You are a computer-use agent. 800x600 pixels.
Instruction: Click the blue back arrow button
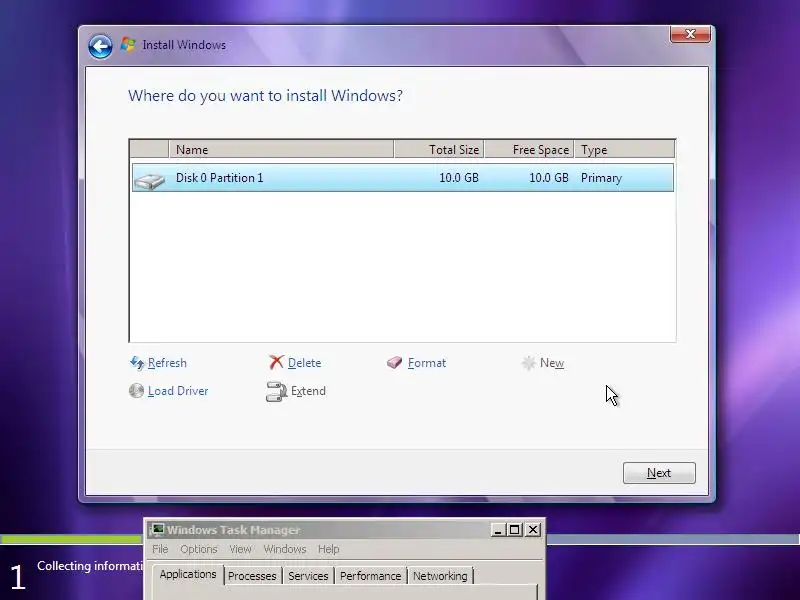coord(100,46)
